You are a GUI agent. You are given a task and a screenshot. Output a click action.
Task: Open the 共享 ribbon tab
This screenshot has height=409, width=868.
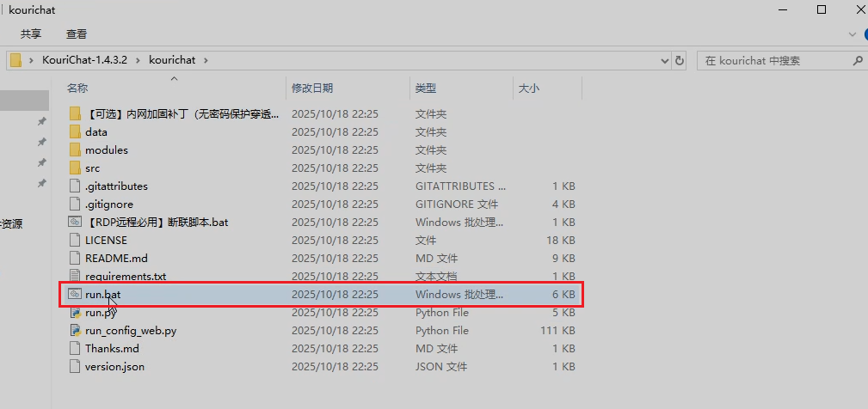pos(31,34)
